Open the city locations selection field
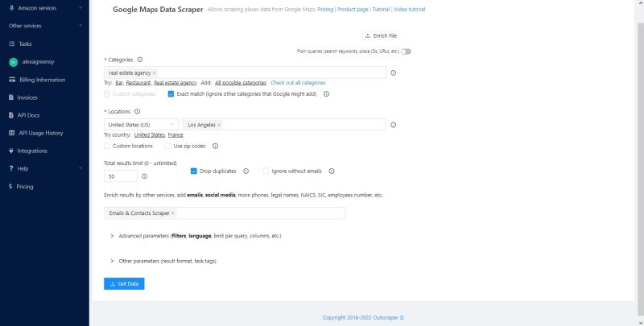This screenshot has width=644, height=326. [284, 125]
